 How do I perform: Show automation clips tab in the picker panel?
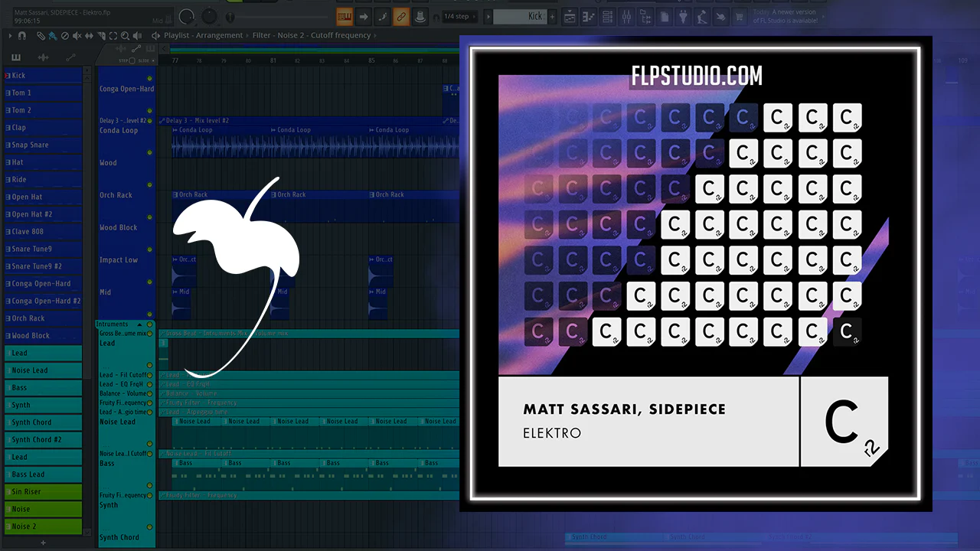(70, 57)
